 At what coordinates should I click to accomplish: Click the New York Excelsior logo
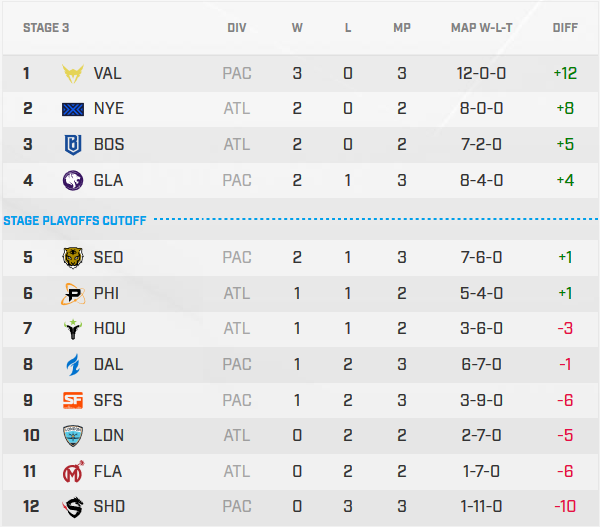[x=73, y=109]
